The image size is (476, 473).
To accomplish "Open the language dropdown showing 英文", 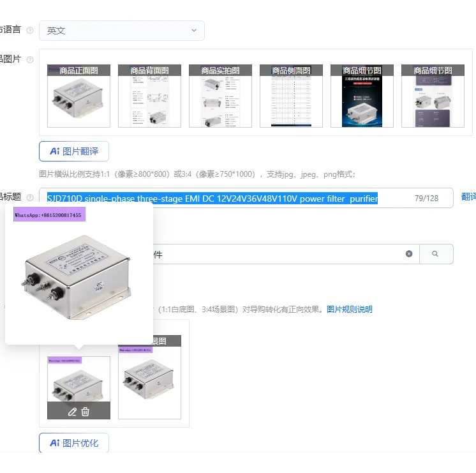I will (x=122, y=31).
